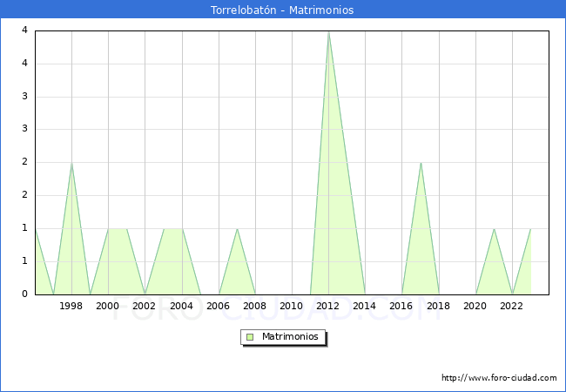Click the x-axis label '2020'
This screenshot has height=392, width=566.
[475, 306]
